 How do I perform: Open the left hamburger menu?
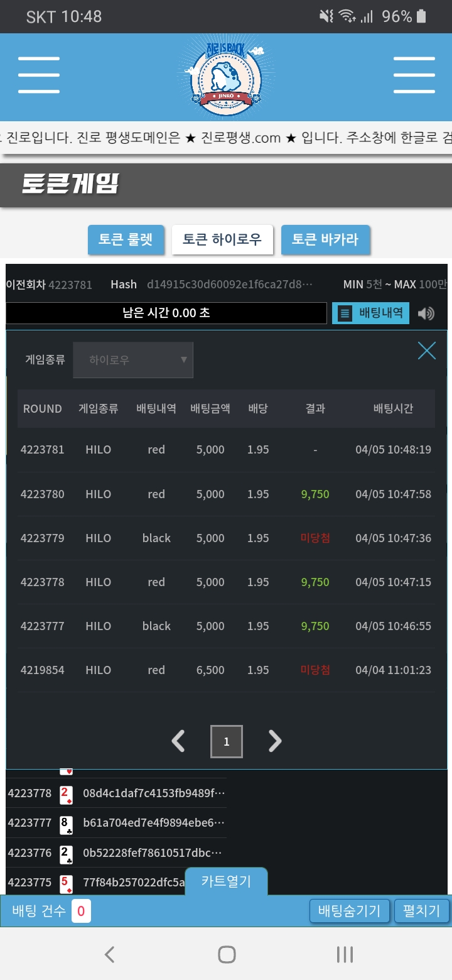(x=39, y=75)
